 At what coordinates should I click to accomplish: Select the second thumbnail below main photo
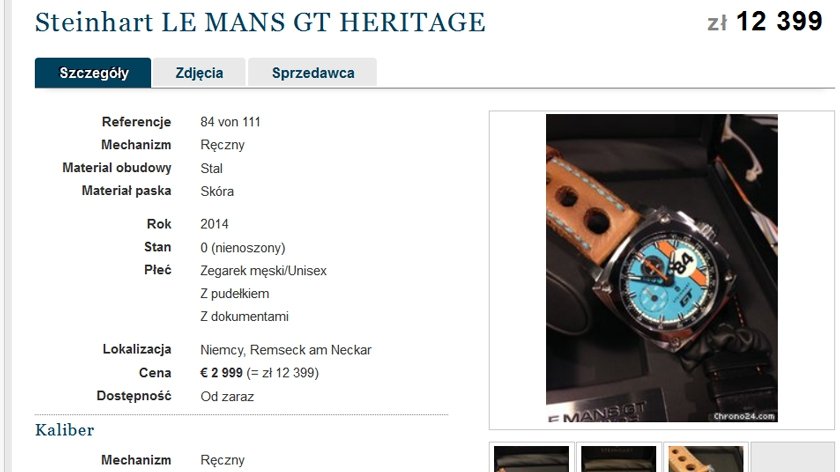[619, 459]
